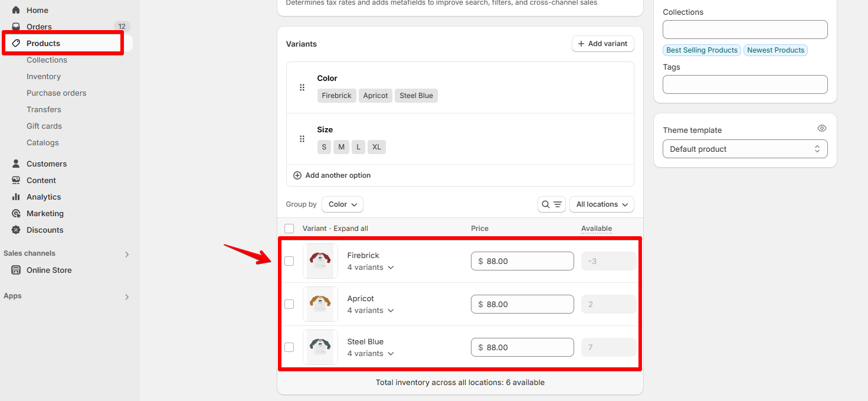868x401 pixels.
Task: Expand Steel Blue's 4 variants
Action: coord(371,354)
